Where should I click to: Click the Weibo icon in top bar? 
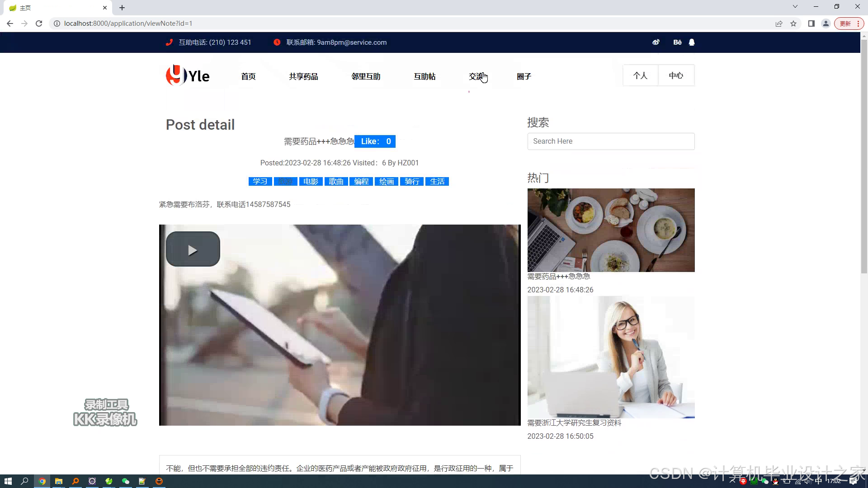click(656, 42)
